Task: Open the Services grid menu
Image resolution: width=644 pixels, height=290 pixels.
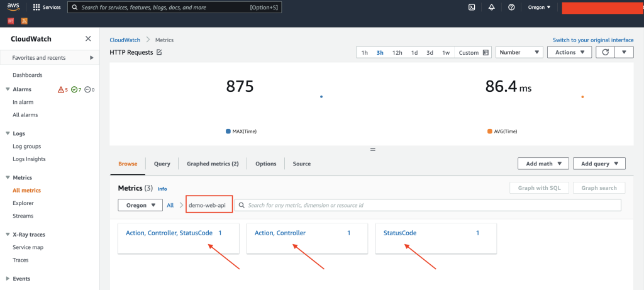Action: [47, 8]
